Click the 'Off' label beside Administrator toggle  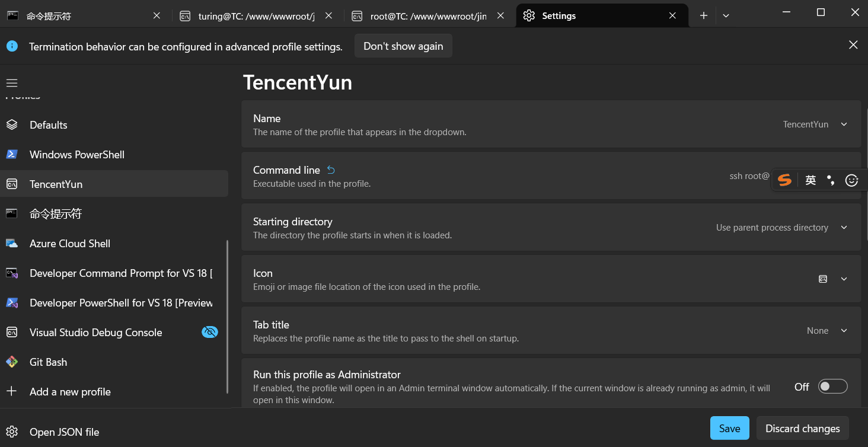(x=802, y=387)
